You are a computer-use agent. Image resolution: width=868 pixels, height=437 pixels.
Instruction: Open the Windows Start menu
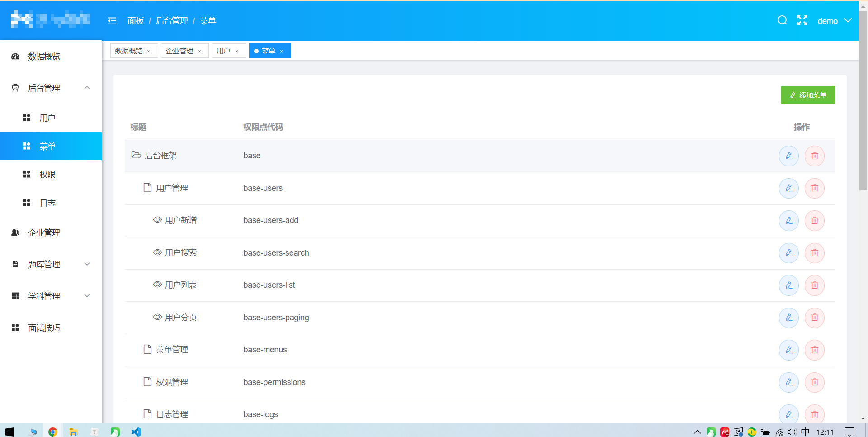[x=10, y=432]
